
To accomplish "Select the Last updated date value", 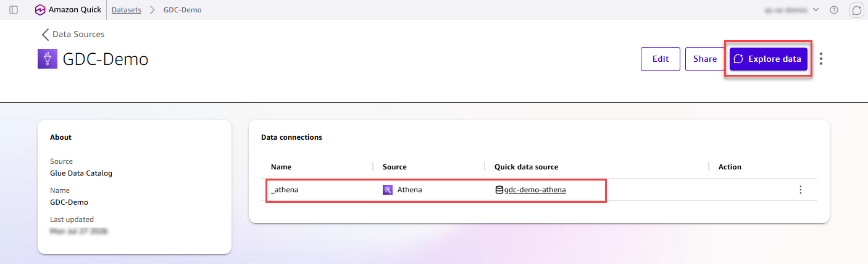I will (79, 231).
